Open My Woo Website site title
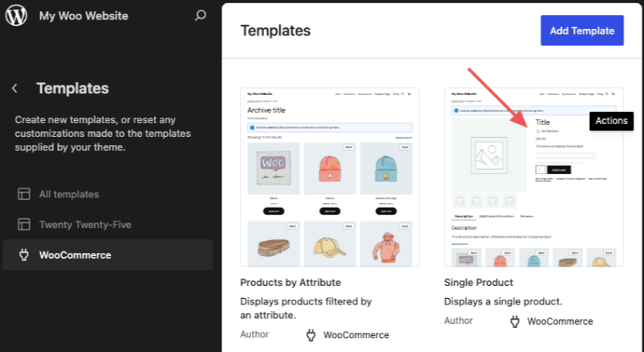 [84, 16]
